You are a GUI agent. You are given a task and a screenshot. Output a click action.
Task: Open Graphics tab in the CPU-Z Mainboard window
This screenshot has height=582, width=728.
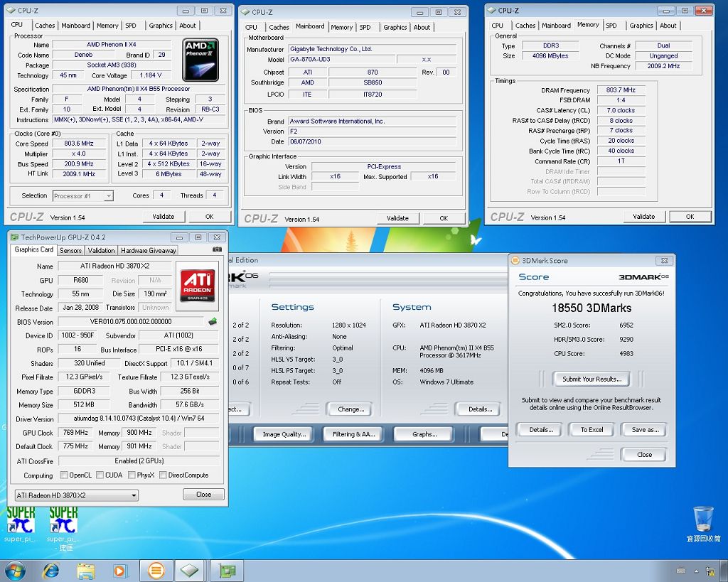[395, 28]
